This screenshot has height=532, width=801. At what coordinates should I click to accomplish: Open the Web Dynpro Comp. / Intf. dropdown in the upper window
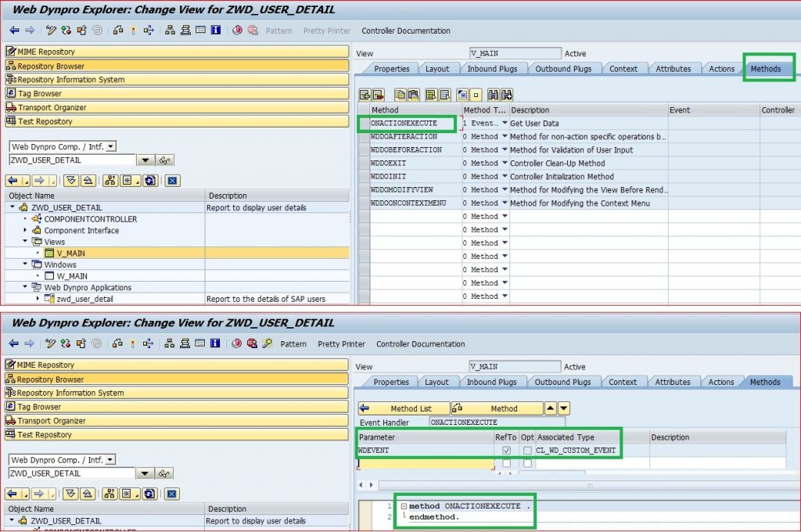click(x=111, y=146)
